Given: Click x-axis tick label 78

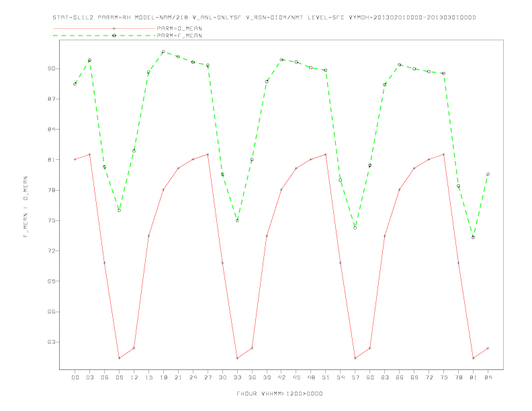Looking at the screenshot, I should pos(459,377).
